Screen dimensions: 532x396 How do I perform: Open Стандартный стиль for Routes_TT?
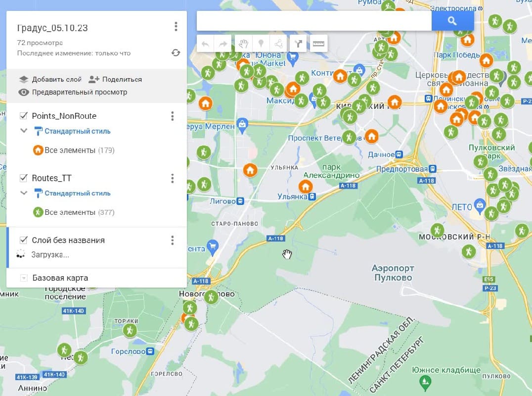pyautogui.click(x=72, y=193)
